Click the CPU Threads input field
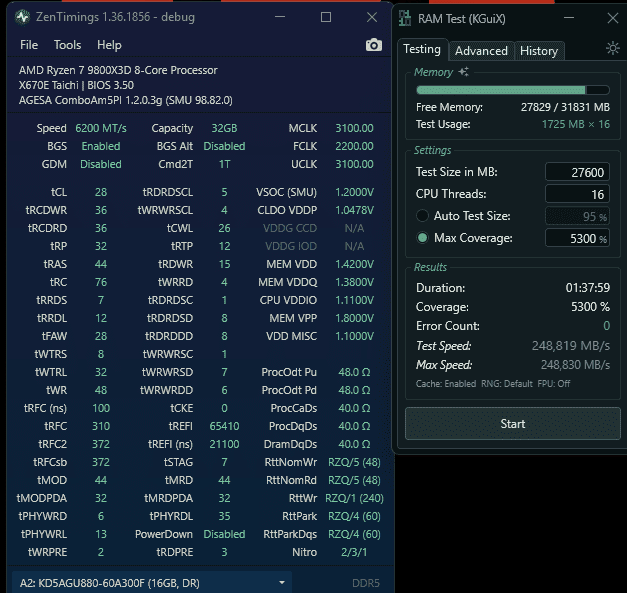Screen dimensions: 627x593 point(577,194)
